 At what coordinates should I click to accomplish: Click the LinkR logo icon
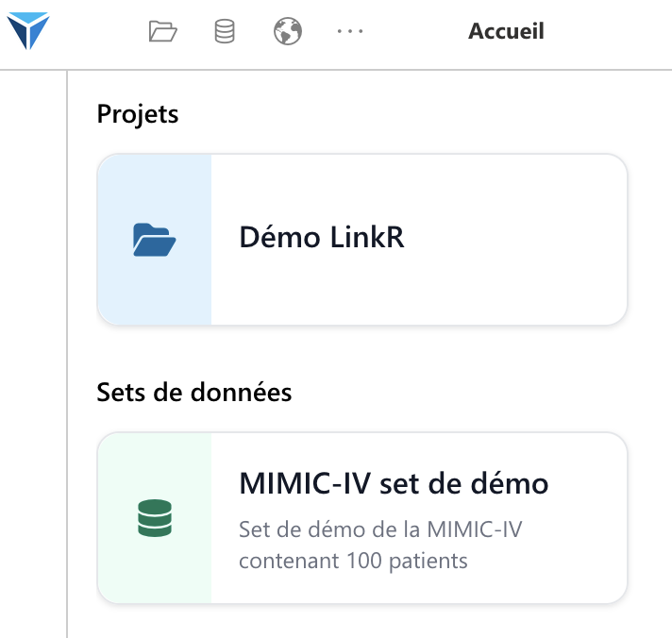[28, 30]
